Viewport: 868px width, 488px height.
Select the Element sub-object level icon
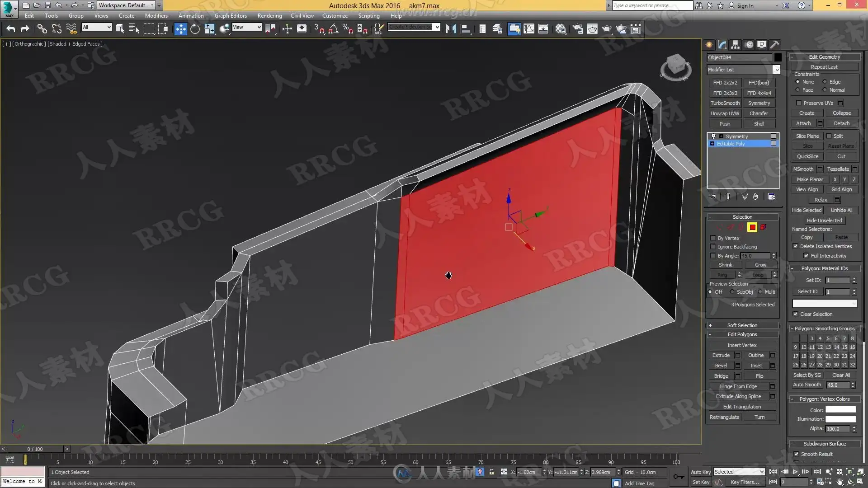click(x=763, y=227)
